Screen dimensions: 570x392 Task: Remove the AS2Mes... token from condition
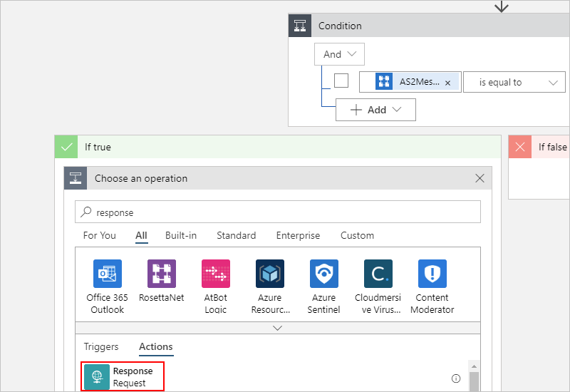[x=447, y=83]
